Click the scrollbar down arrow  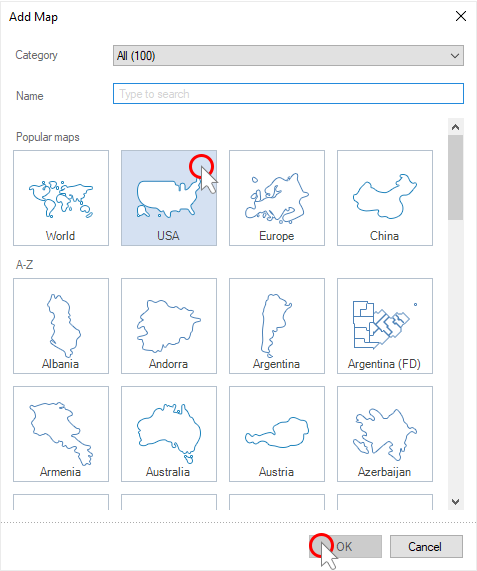(456, 502)
